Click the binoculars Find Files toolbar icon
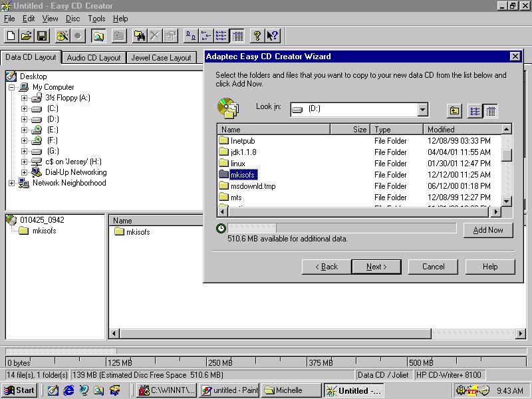The width and height of the screenshot is (532, 399). pyautogui.click(x=139, y=36)
